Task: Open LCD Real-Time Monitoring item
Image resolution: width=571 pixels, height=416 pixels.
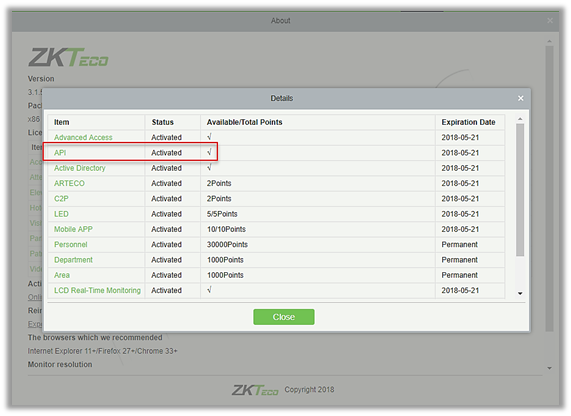Action: point(97,290)
